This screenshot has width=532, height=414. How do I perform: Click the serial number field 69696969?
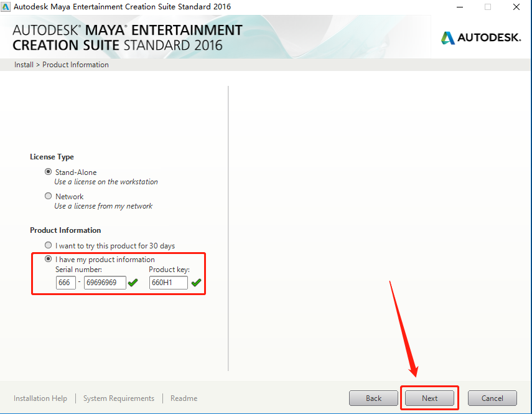(x=105, y=283)
